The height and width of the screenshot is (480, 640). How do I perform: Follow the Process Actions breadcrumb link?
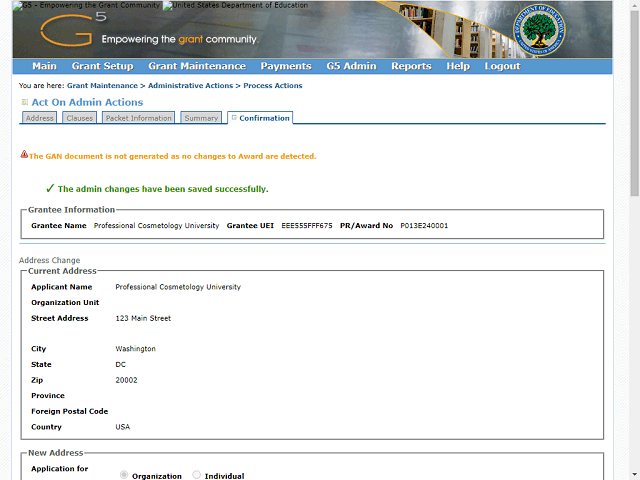click(273, 86)
